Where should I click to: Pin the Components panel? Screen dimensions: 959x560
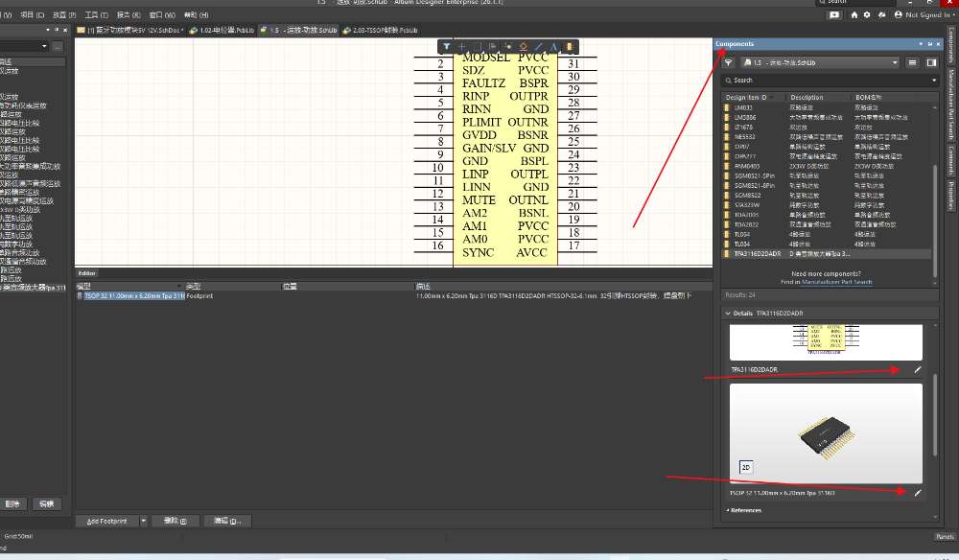point(929,44)
